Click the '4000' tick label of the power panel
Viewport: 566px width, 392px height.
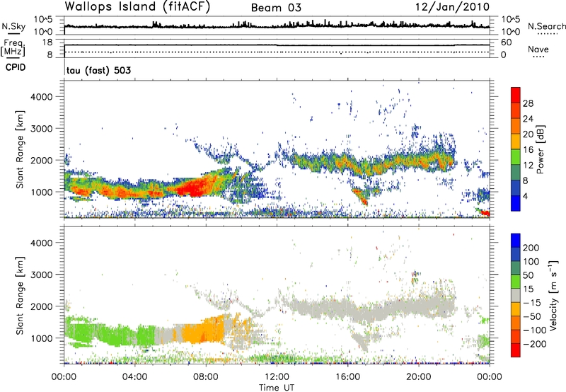(x=42, y=97)
